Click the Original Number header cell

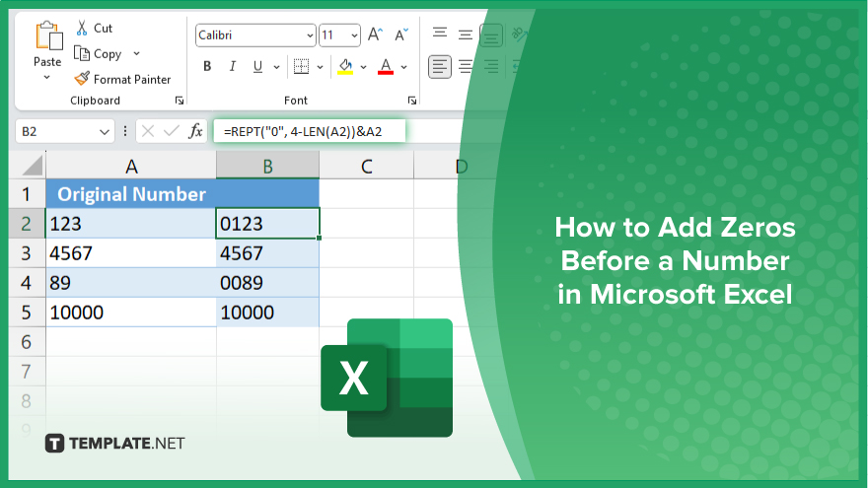click(131, 194)
